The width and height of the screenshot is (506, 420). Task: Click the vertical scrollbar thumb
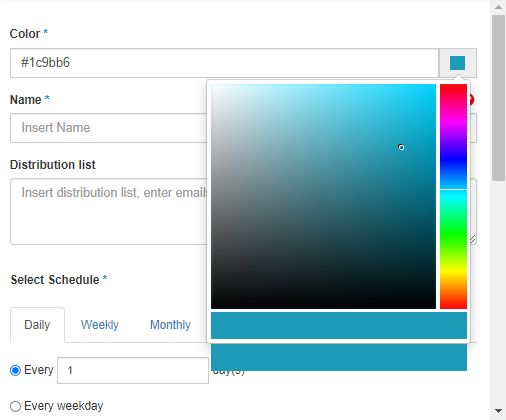[498, 98]
